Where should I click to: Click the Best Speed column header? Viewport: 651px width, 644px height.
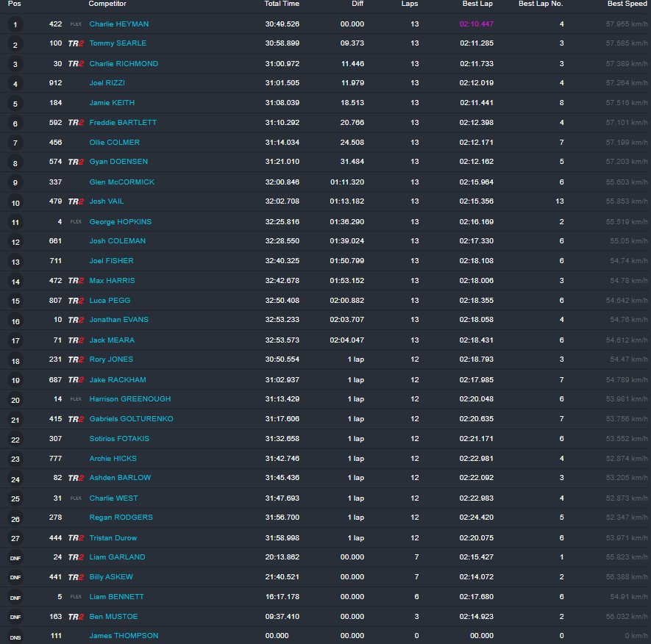(627, 4)
